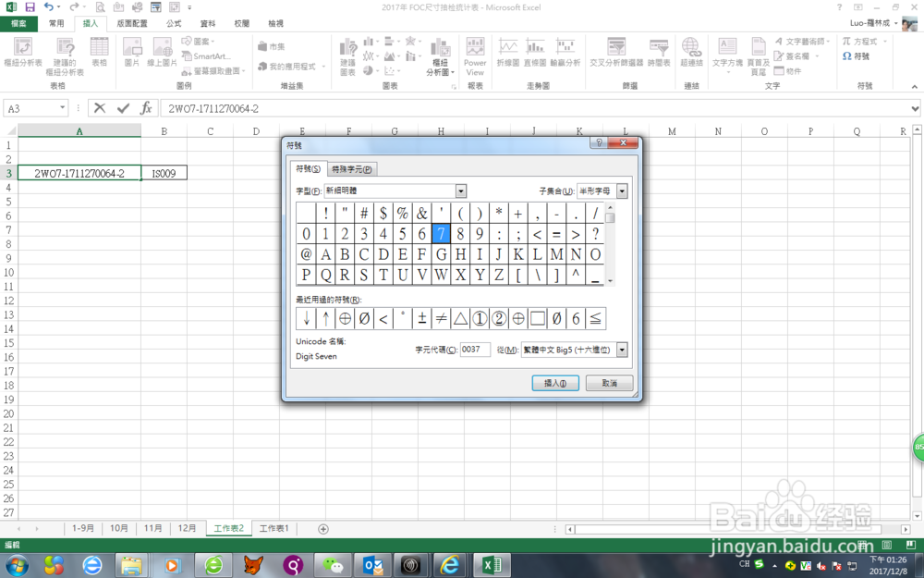Click the Timeline filter icon
Viewport: 924px width, 578px height.
(x=659, y=52)
